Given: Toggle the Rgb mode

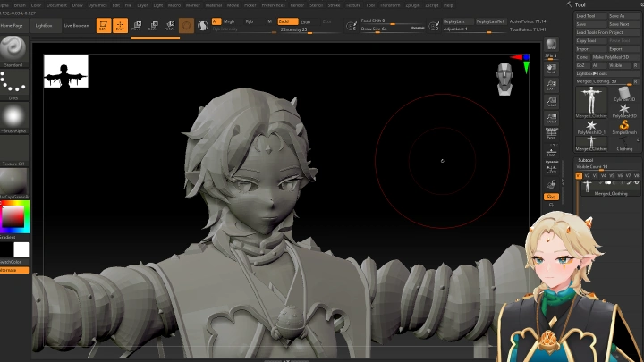Looking at the screenshot, I should click(250, 21).
